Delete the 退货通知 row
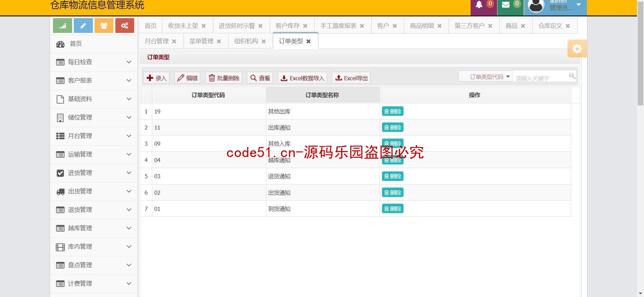 (392, 176)
